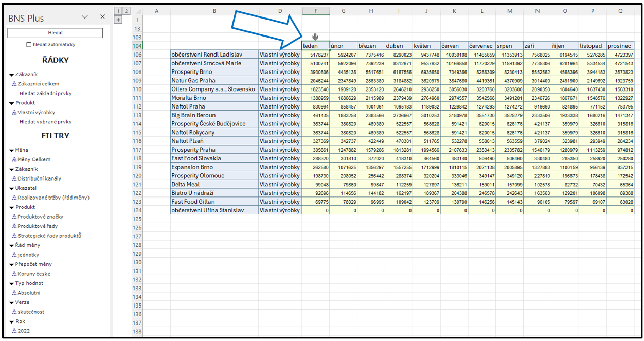Viewport: 644px width, 341px height.
Task: Select cell Fast Food Gillan
Action: tap(214, 202)
